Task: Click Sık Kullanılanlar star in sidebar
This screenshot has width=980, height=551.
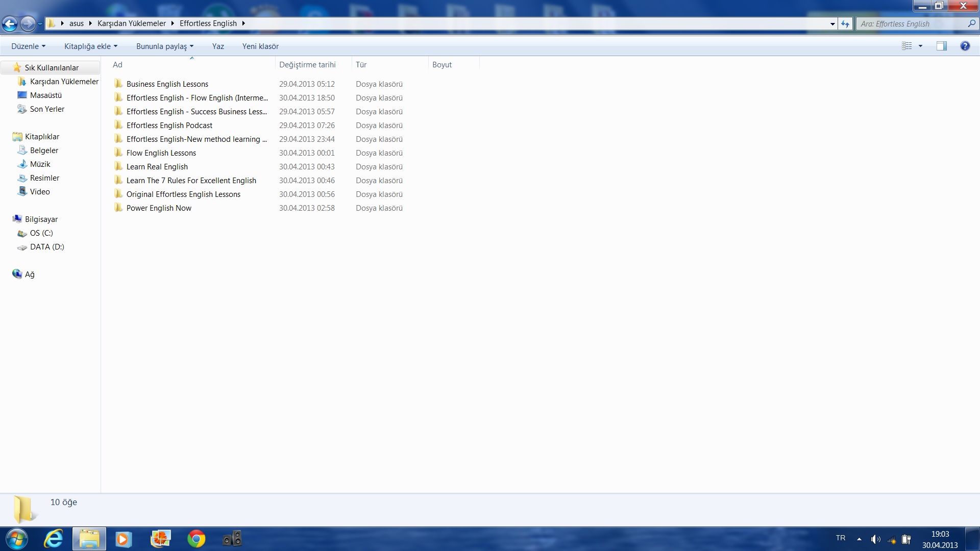Action: pyautogui.click(x=17, y=67)
